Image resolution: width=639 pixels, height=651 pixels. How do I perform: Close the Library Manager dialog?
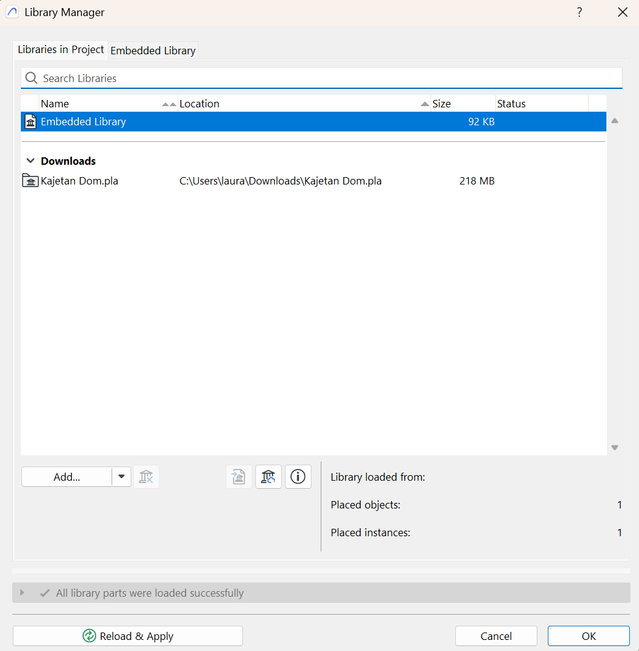click(622, 12)
